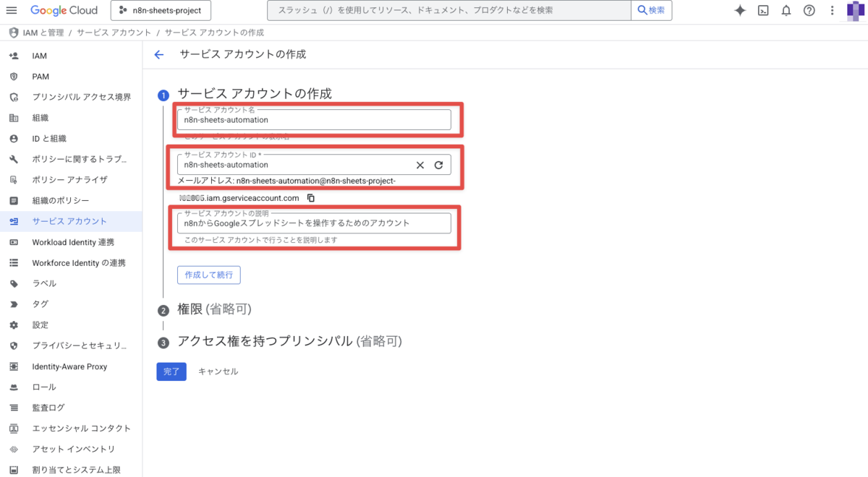Image resolution: width=868 pixels, height=477 pixels.
Task: Click the ロール sidebar icon
Action: (x=14, y=387)
